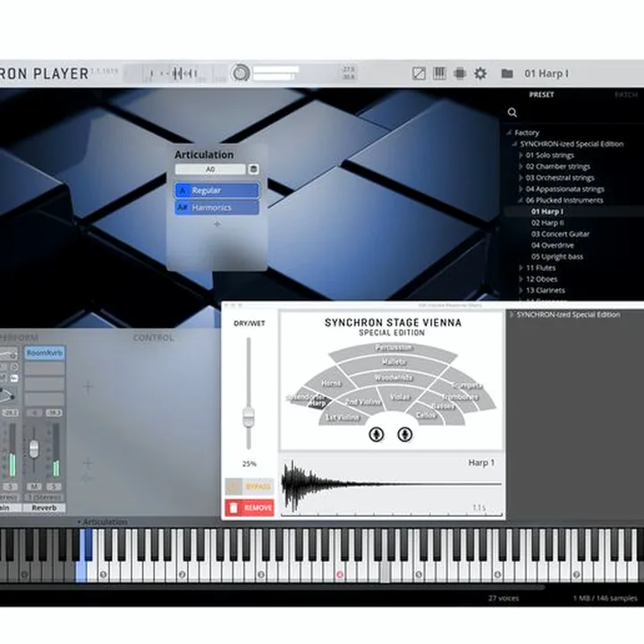644x644 pixels.
Task: Click empty insert slot below RoomRvrb
Action: pyautogui.click(x=45, y=369)
